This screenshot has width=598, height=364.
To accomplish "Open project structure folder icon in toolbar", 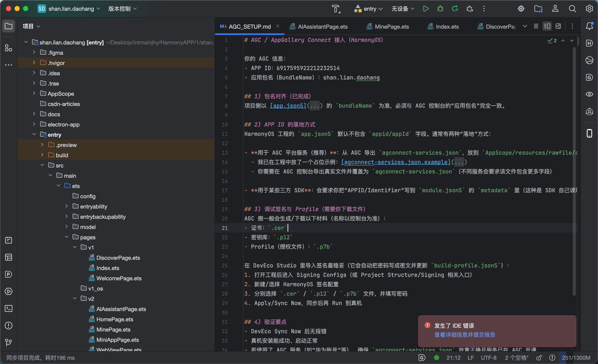I will [538, 9].
